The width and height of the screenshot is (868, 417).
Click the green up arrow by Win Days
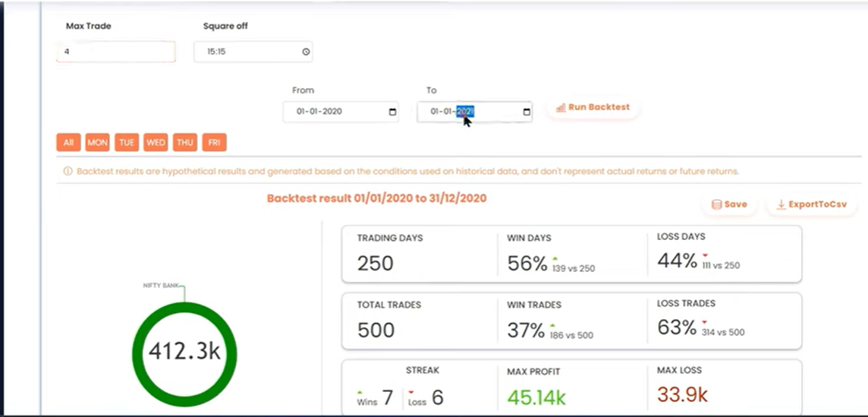555,257
